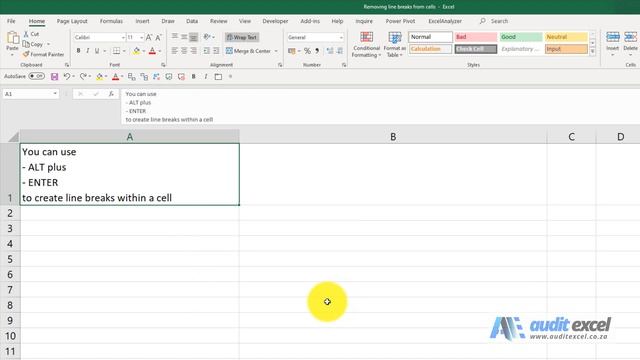Activate the Format Painter
Image resolution: width=640 pixels, height=360 pixels.
tap(44, 54)
